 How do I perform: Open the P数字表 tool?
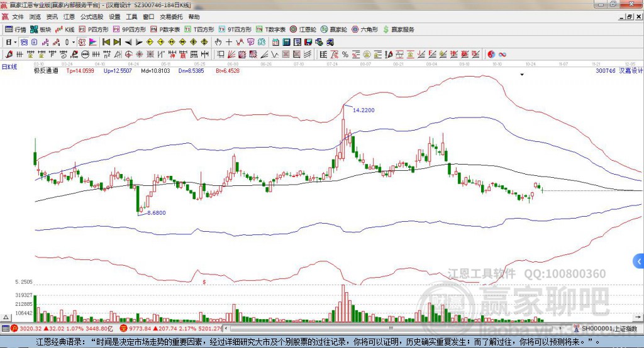point(165,30)
